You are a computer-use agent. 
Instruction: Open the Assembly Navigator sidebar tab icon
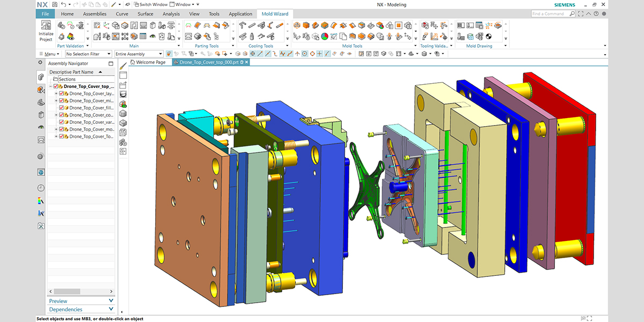click(x=41, y=76)
